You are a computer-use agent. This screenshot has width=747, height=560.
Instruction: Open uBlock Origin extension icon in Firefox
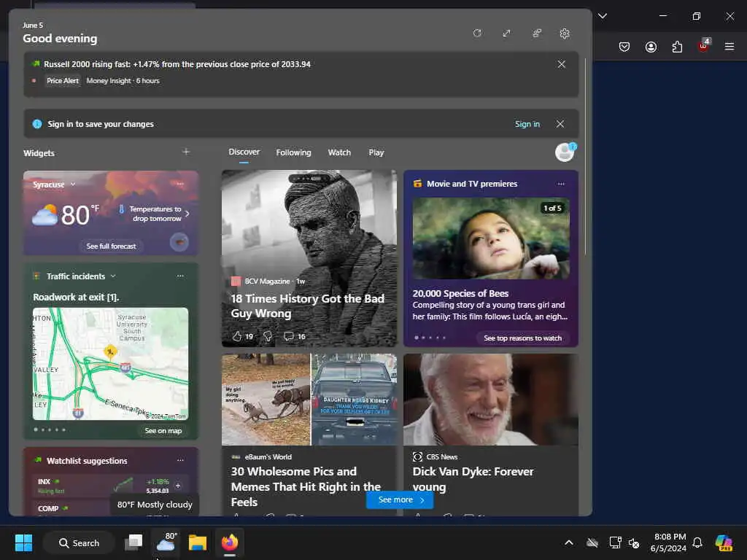pos(704,46)
